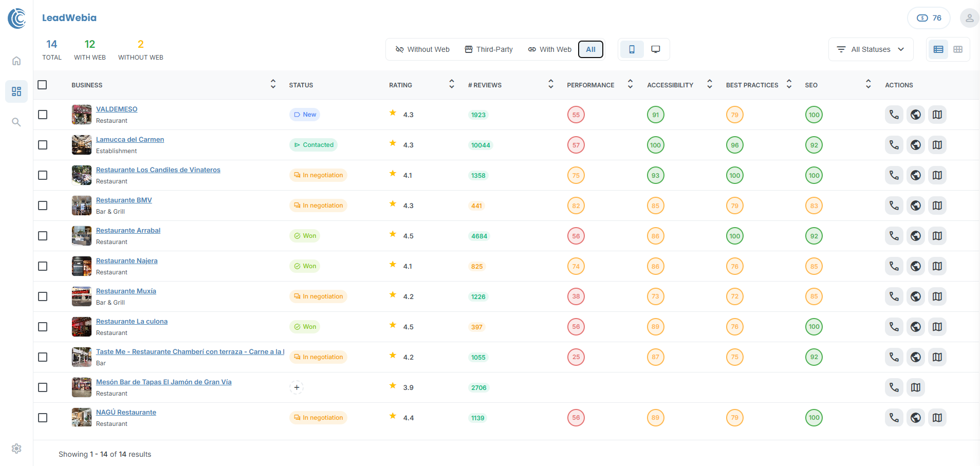
Task: Open map for Mesón Bar de Tapas
Action: tap(916, 387)
